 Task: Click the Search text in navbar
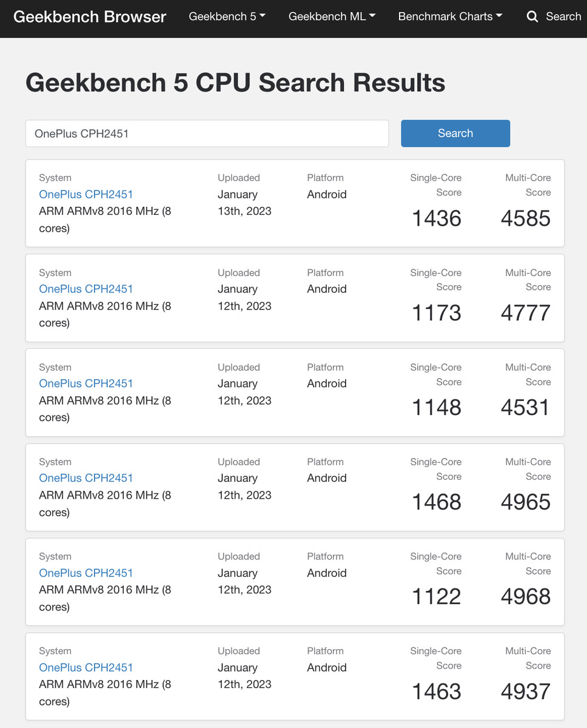tap(563, 17)
